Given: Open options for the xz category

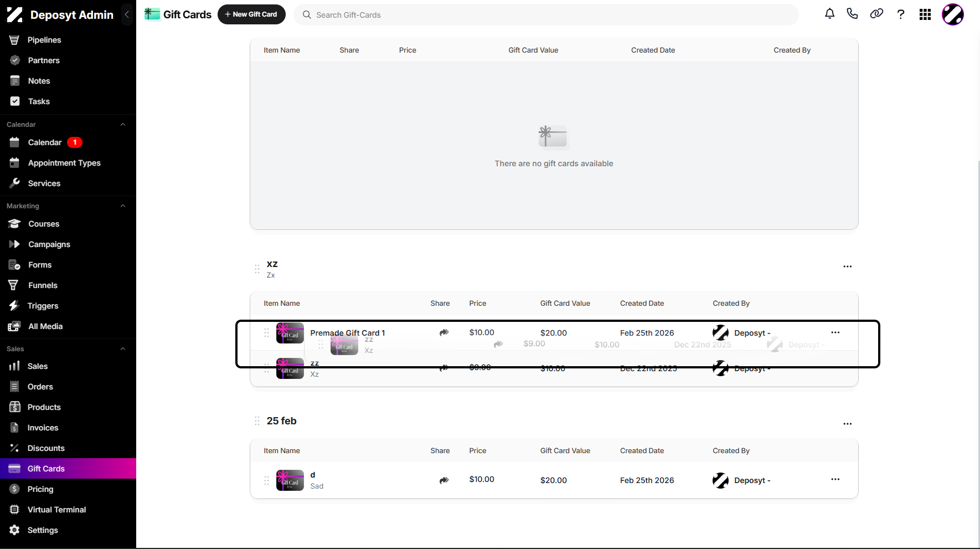Looking at the screenshot, I should tap(848, 266).
